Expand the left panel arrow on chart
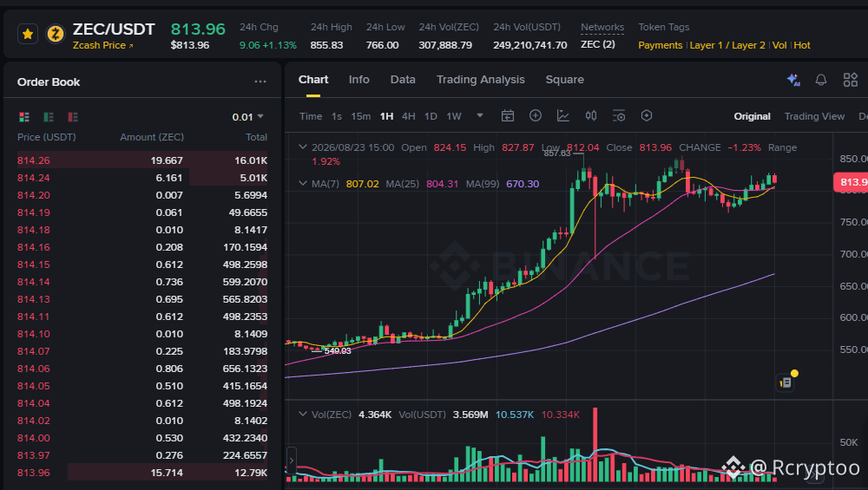 291,461
